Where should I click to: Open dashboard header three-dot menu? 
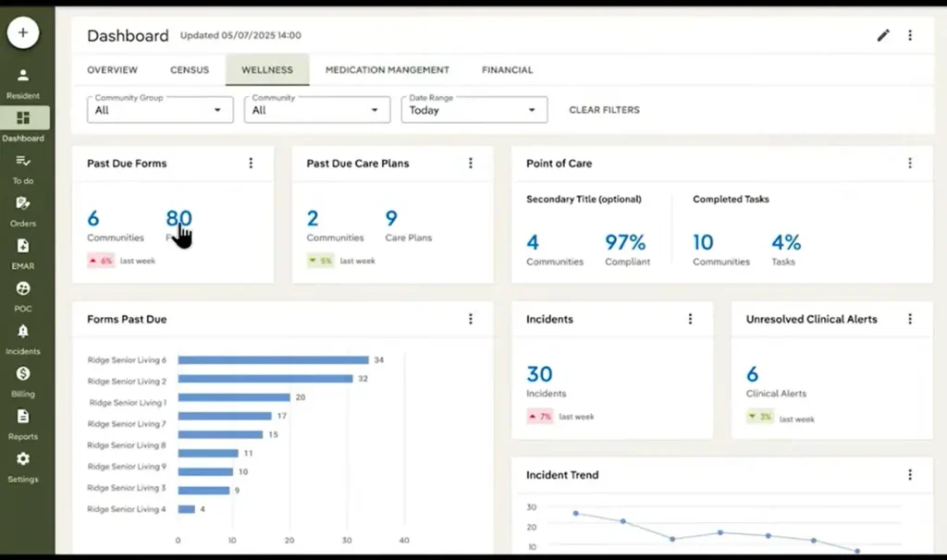(910, 35)
